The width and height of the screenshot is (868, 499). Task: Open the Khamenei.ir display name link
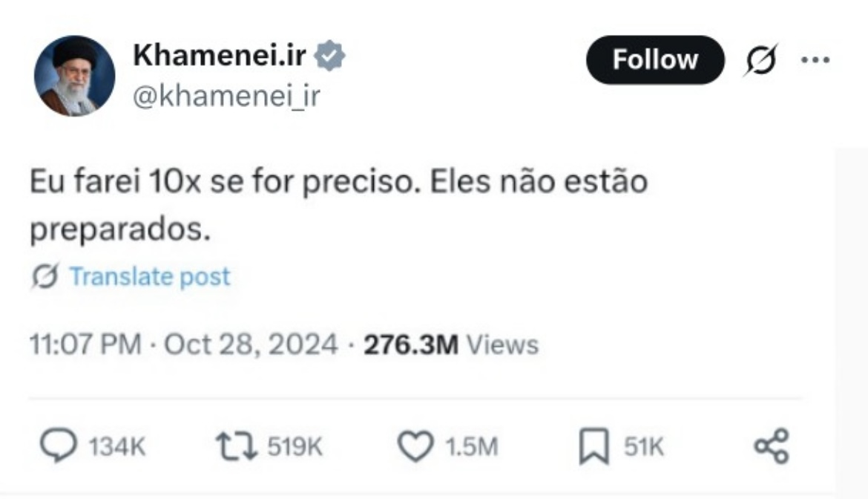[x=219, y=56]
